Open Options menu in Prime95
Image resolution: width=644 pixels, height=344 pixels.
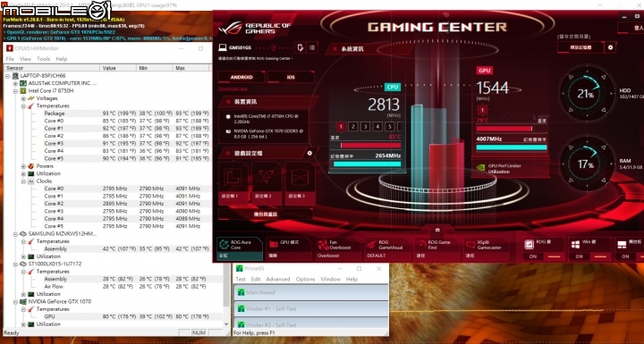click(305, 279)
